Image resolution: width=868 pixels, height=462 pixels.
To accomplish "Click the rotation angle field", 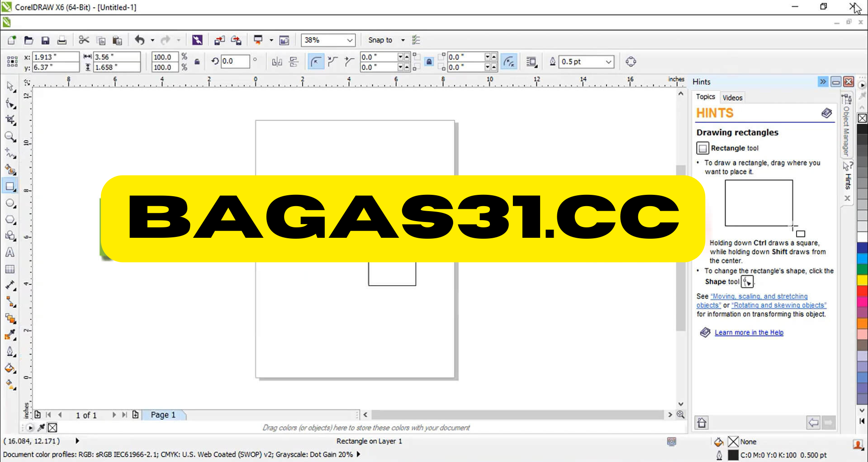I will click(235, 61).
